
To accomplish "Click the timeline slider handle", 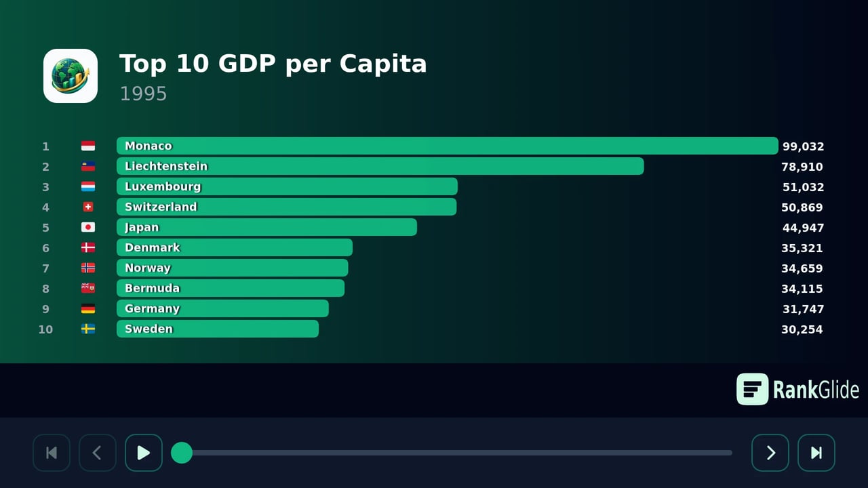I will tap(182, 453).
